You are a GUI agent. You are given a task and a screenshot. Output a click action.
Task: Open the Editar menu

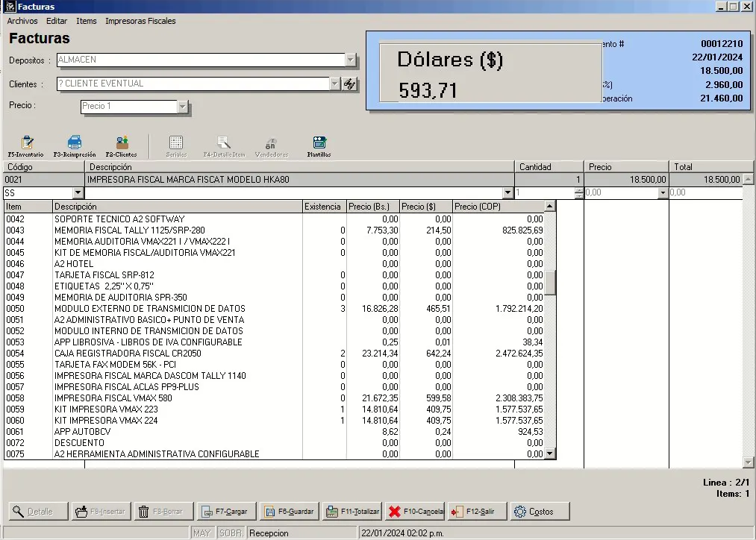pyautogui.click(x=57, y=21)
